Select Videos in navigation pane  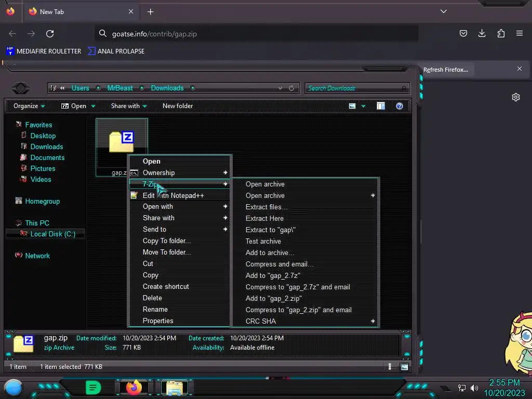click(41, 179)
